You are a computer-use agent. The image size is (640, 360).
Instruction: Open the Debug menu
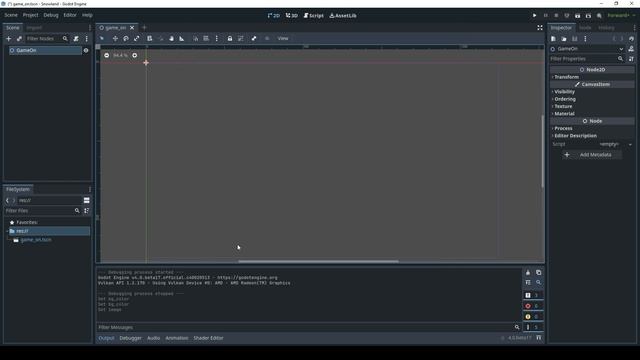coord(51,15)
